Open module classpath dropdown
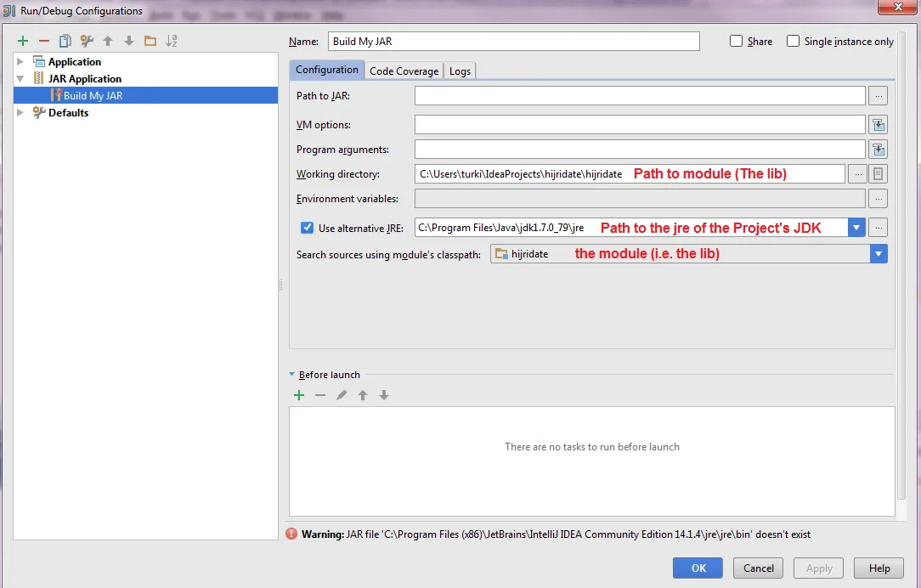The height and width of the screenshot is (588, 921). point(879,254)
